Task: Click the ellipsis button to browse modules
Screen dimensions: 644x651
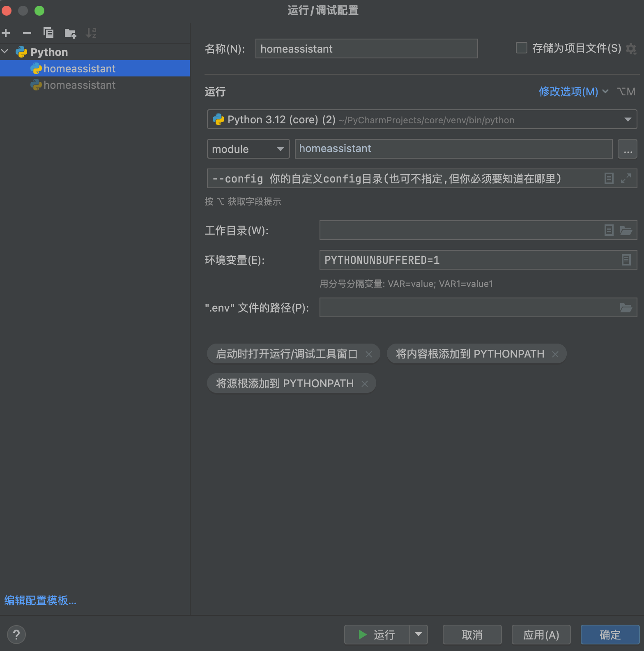Action: pos(628,149)
